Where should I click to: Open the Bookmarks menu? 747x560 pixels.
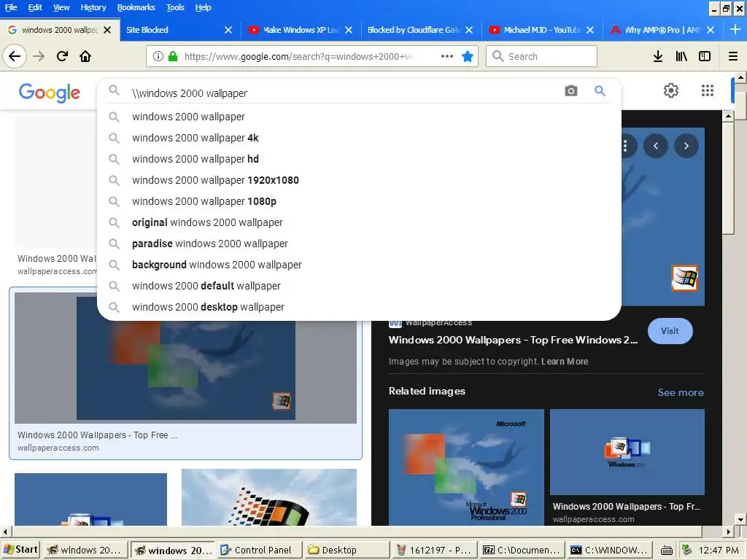[136, 7]
